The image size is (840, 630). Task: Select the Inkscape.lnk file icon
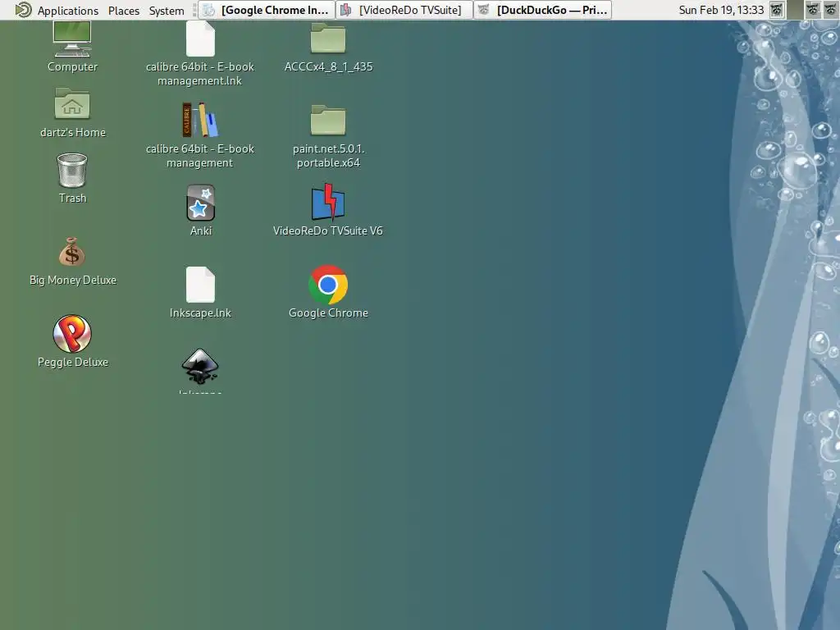tap(200, 285)
